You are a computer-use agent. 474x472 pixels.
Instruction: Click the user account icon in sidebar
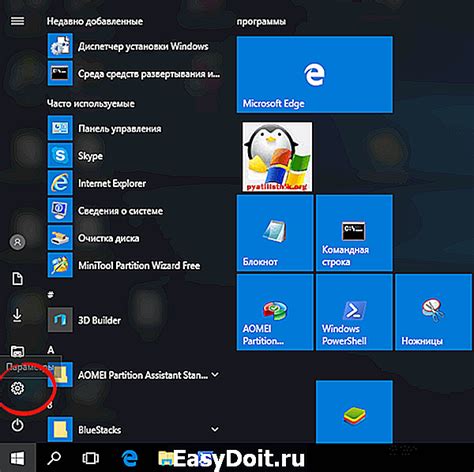17,242
